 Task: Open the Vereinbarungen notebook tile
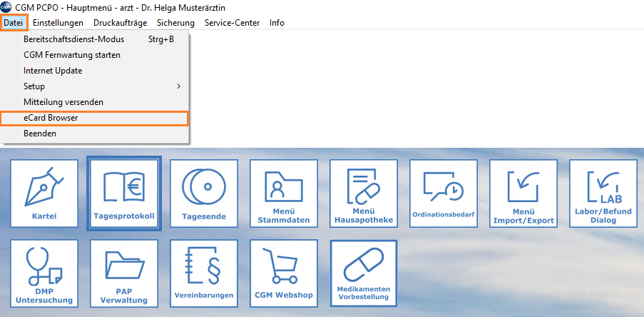pyautogui.click(x=204, y=273)
